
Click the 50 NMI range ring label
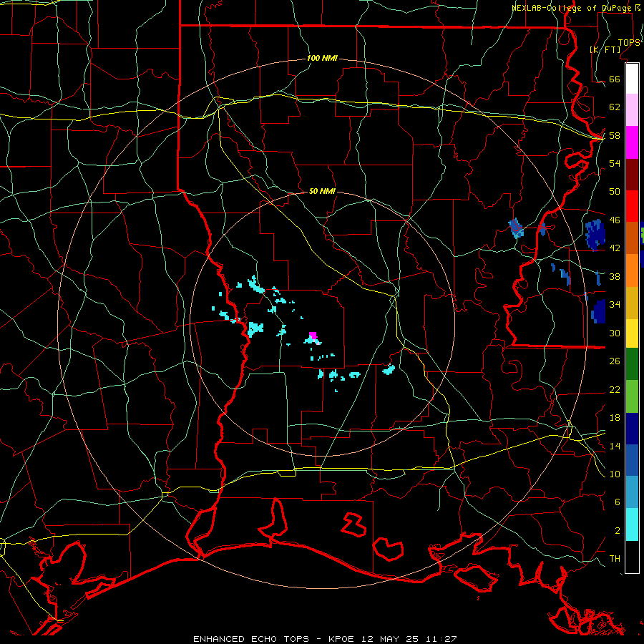pos(322,191)
